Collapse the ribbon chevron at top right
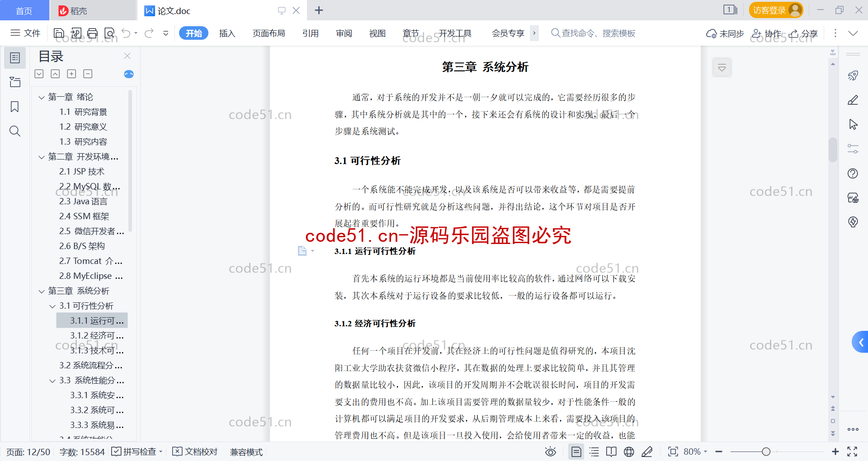 (853, 33)
